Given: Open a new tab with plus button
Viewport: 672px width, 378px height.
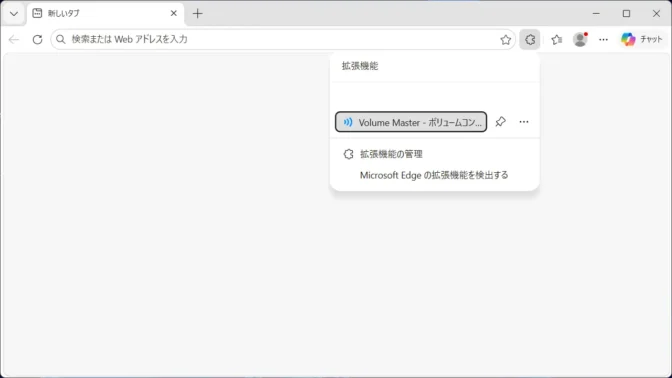Looking at the screenshot, I should point(198,14).
